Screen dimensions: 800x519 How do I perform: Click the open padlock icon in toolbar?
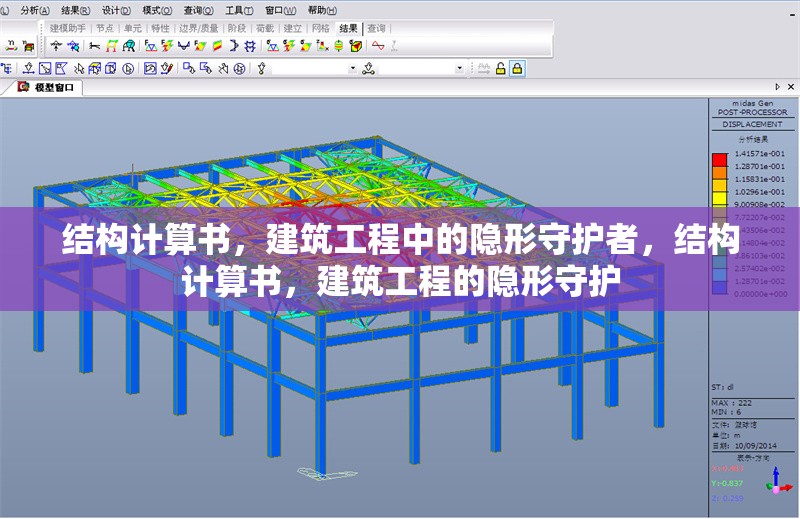click(500, 68)
